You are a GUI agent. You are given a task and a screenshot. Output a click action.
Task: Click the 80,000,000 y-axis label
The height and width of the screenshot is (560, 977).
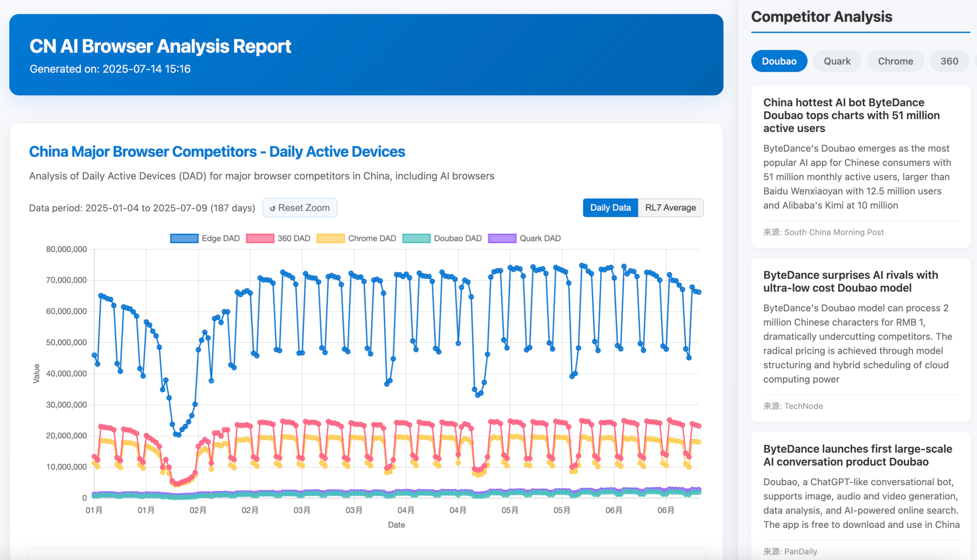66,249
